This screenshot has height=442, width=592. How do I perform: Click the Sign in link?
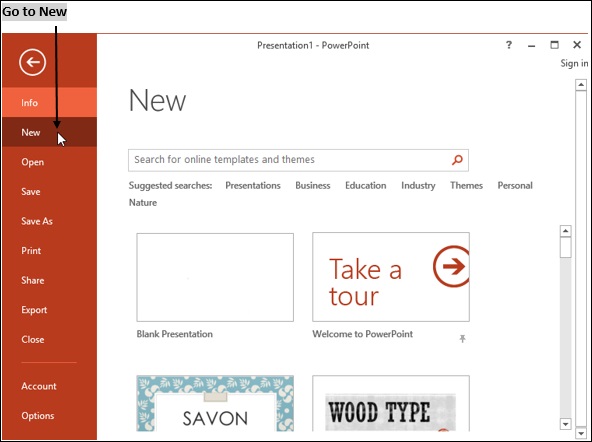coord(574,63)
